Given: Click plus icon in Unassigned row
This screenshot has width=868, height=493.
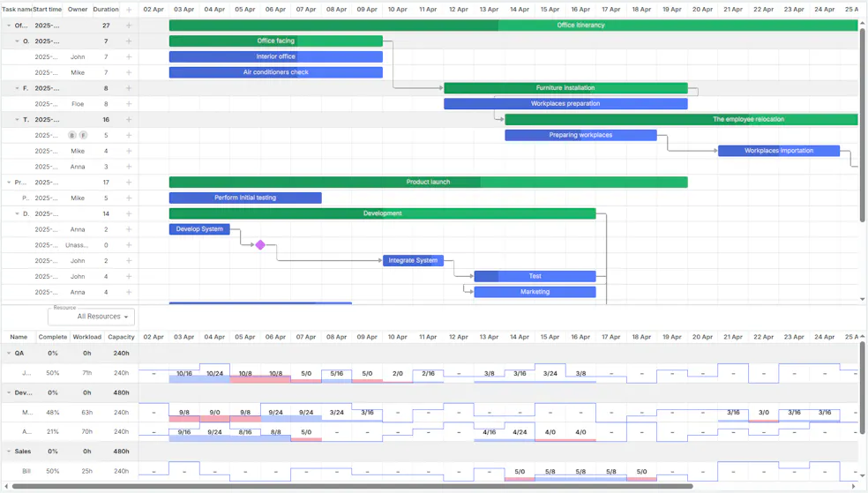Looking at the screenshot, I should point(129,245).
